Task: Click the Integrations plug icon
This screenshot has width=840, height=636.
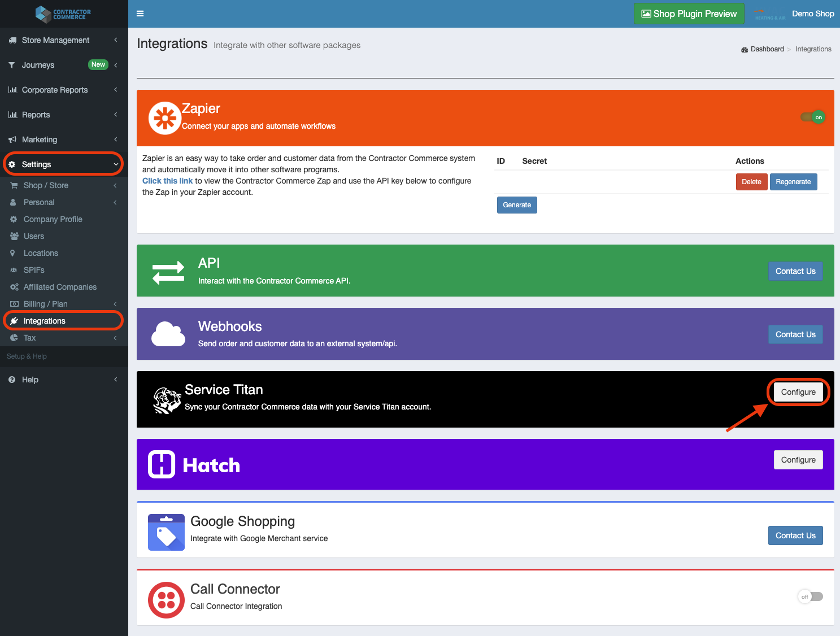Action: tap(14, 321)
